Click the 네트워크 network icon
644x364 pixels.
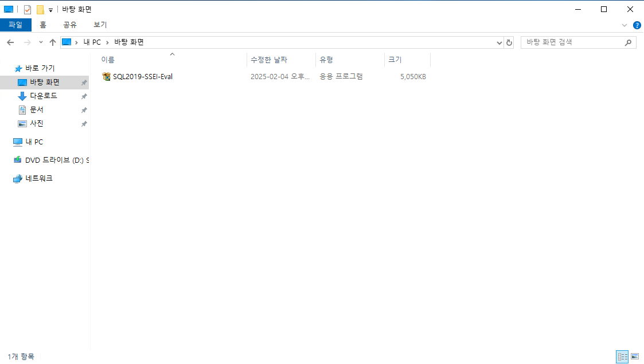tap(17, 178)
